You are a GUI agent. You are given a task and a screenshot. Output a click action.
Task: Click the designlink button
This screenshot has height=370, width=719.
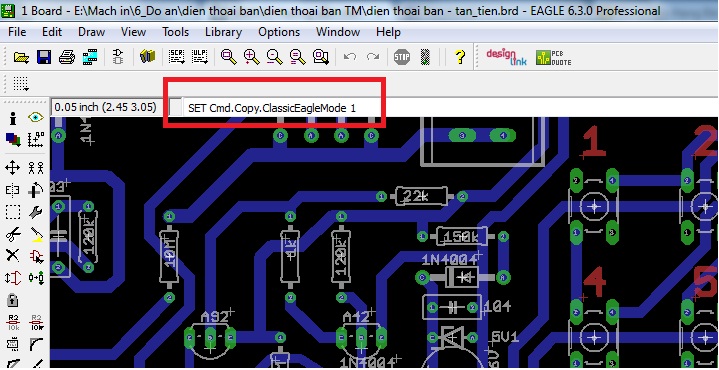click(506, 57)
